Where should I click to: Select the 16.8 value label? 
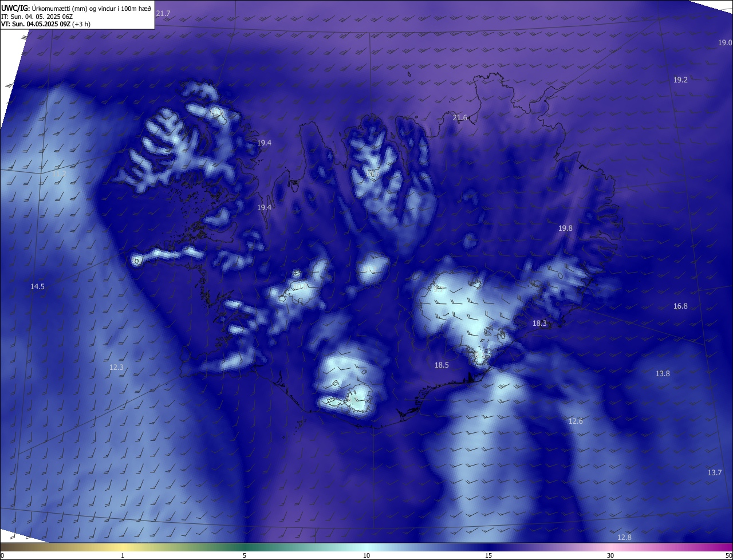click(680, 306)
